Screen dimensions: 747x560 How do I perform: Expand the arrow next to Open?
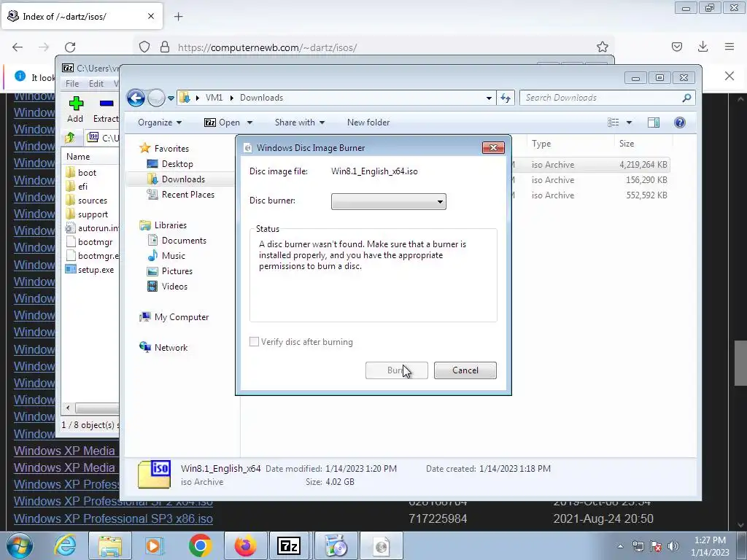coord(249,122)
